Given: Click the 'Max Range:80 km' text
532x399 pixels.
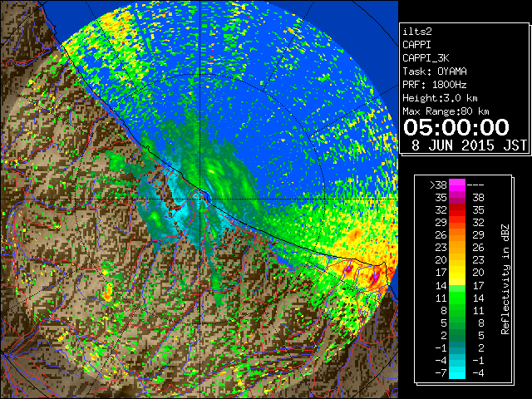Looking at the screenshot, I should [446, 111].
